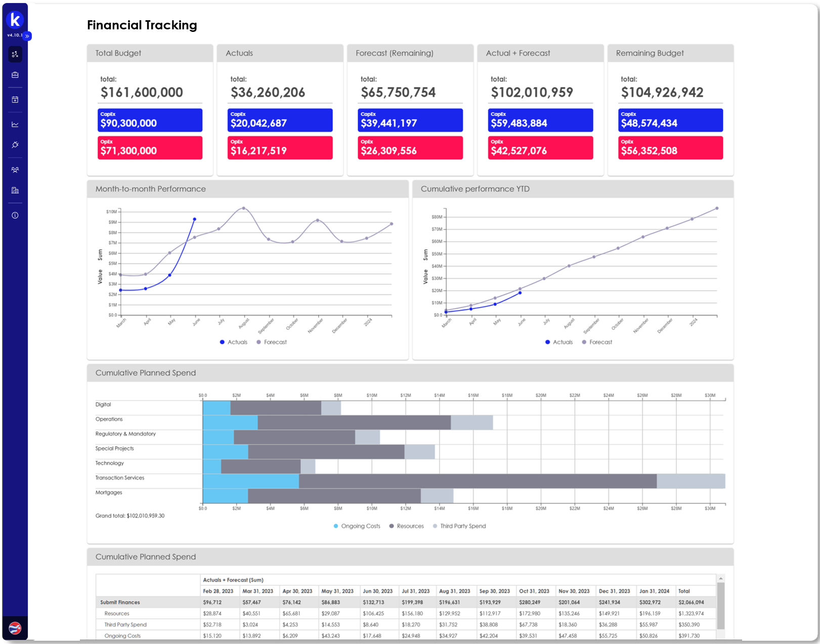
Task: Click the Remaining Budget OpEx $56,352,508 tile
Action: point(670,148)
